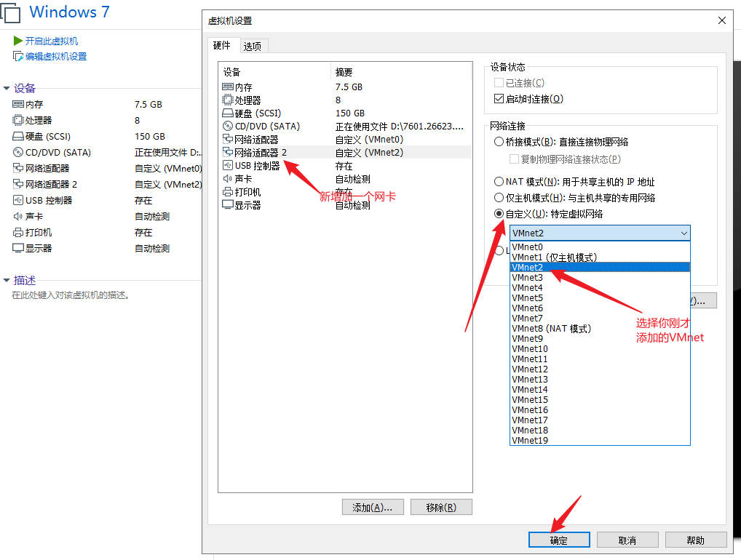Click the description field 在此处键入对该虚拟机的描述
Image resolution: width=741 pixels, height=560 pixels.
pos(71,295)
